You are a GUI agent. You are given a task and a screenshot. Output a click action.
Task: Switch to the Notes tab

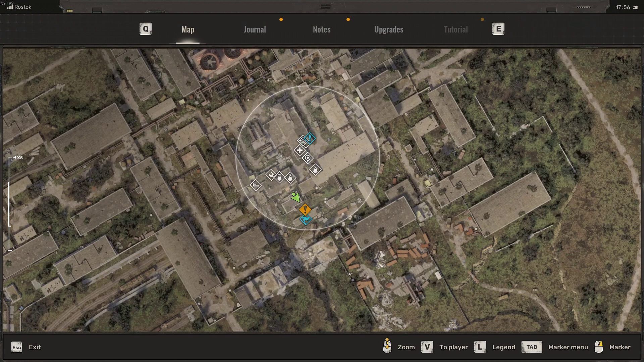[x=321, y=29]
